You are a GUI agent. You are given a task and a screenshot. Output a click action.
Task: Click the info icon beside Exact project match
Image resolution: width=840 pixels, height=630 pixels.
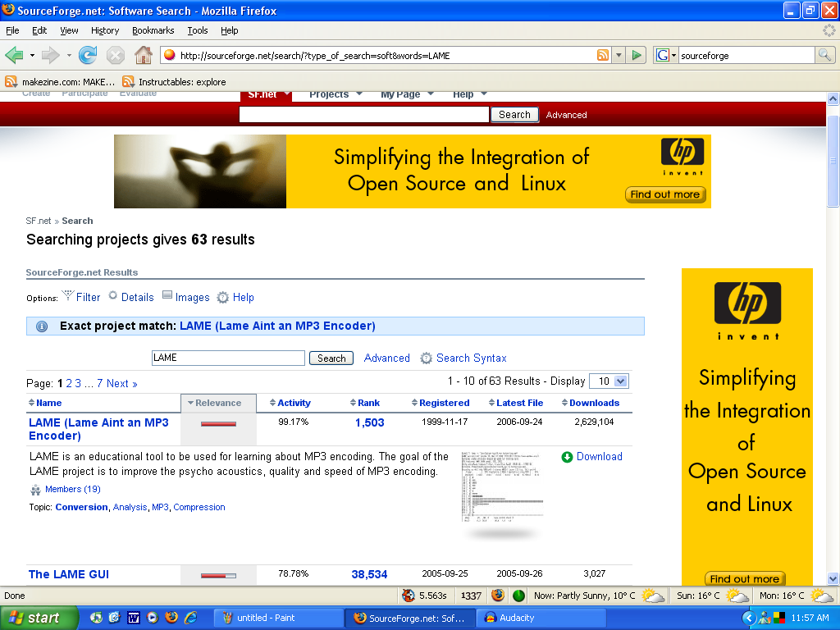tap(42, 326)
